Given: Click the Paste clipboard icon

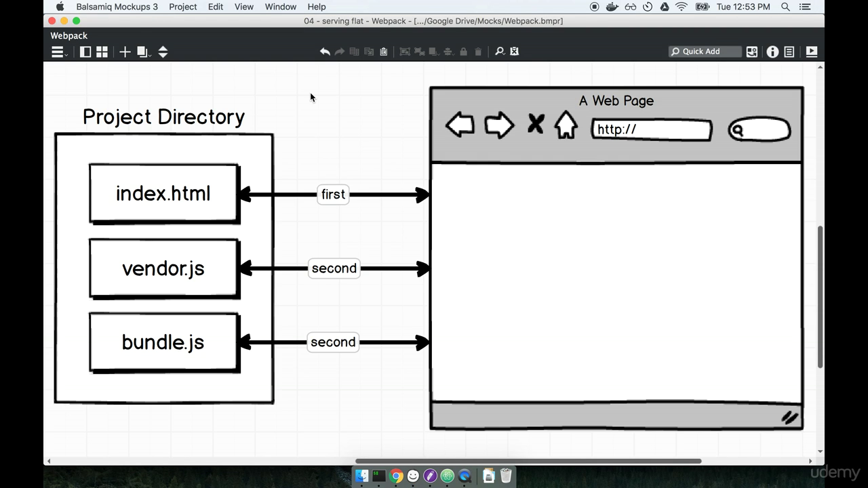Looking at the screenshot, I should (x=384, y=52).
